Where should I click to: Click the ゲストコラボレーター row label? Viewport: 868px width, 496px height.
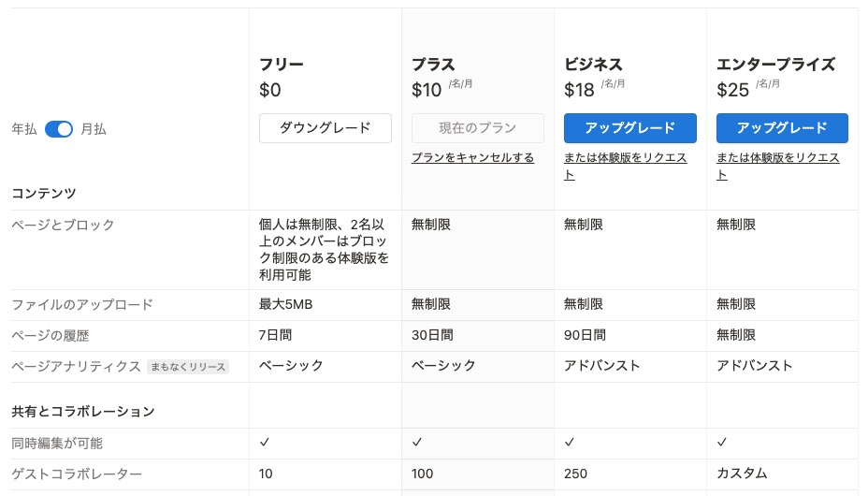[x=77, y=474]
